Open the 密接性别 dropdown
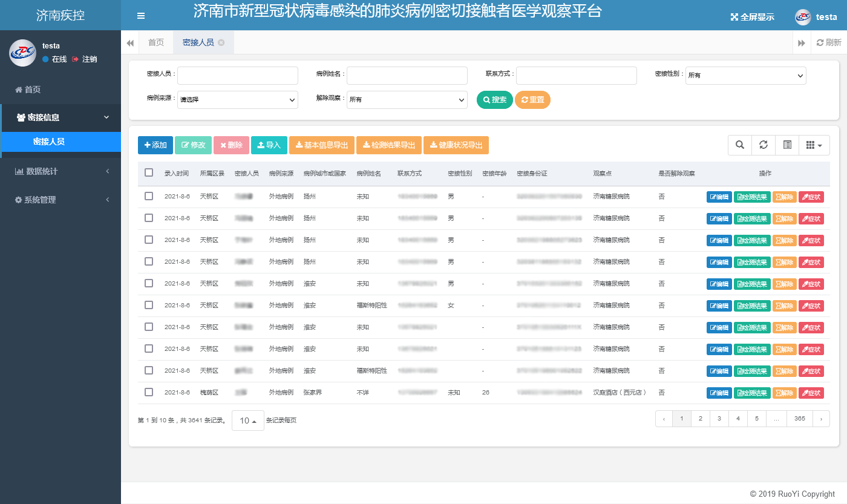Image resolution: width=847 pixels, height=504 pixels. tap(745, 76)
